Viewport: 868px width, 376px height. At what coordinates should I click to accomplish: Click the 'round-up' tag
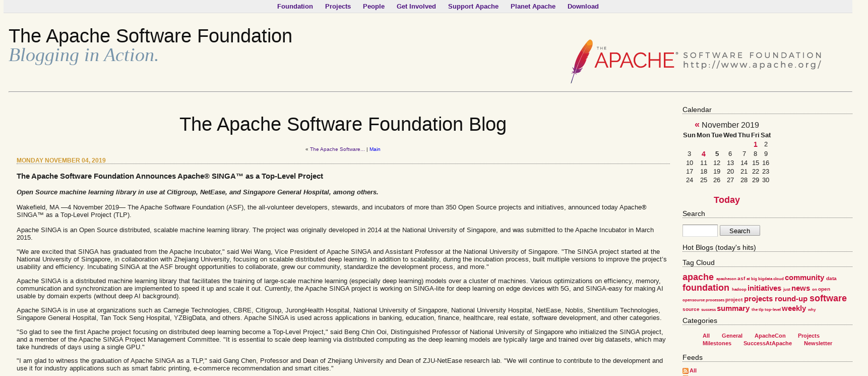click(x=790, y=299)
